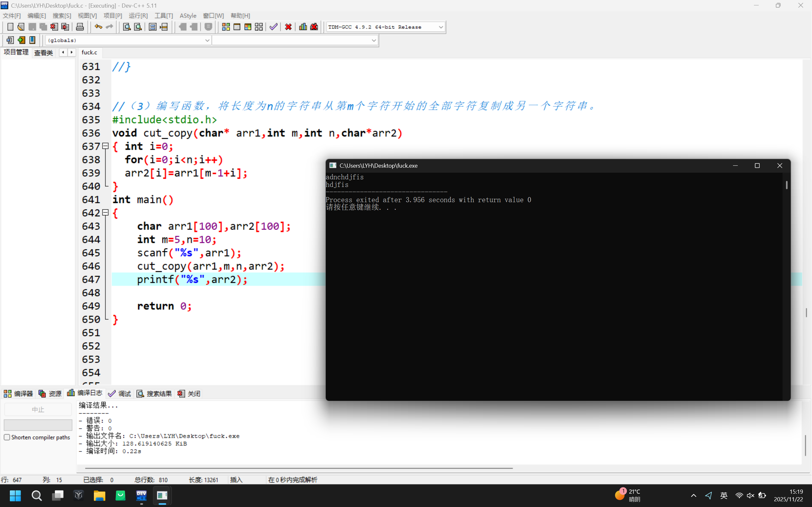Open the Profile Analysis bar-chart icon
This screenshot has width=812, height=507.
pyautogui.click(x=303, y=27)
